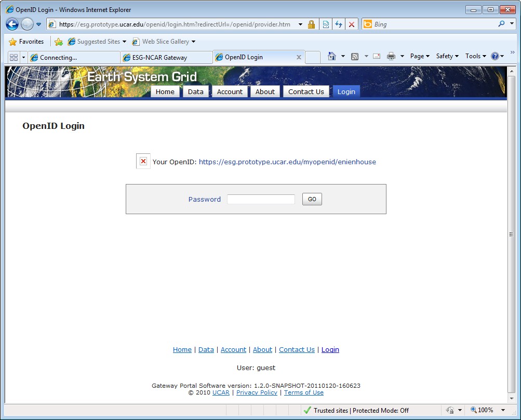Click the browser Back arrow button
The image size is (521, 420).
12,24
